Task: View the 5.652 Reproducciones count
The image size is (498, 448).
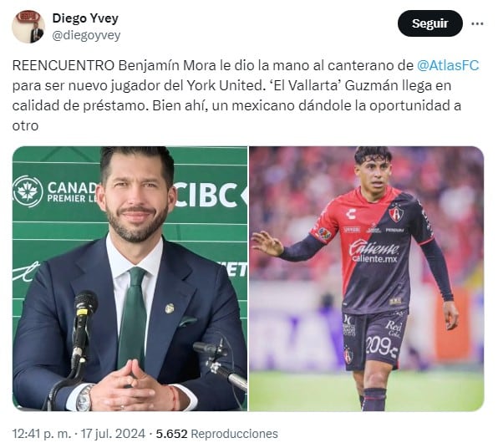Action: coord(216,434)
